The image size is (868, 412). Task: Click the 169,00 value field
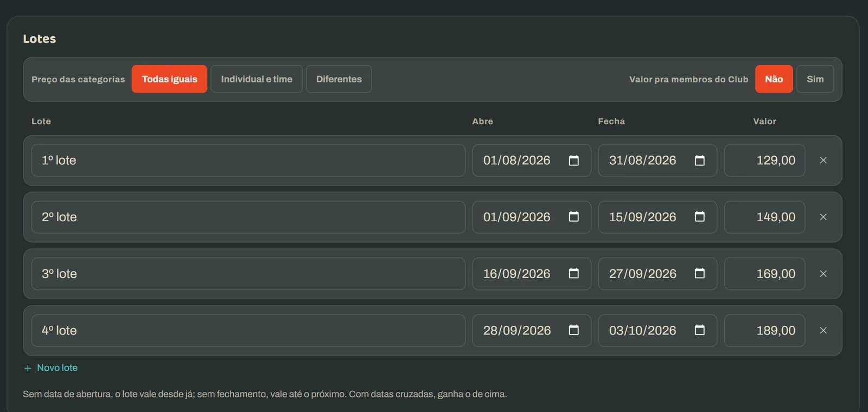click(x=764, y=274)
